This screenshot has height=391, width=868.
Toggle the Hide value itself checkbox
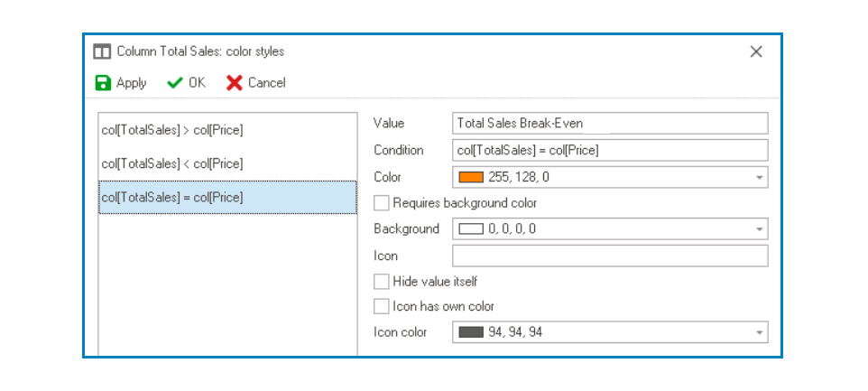pyautogui.click(x=382, y=281)
